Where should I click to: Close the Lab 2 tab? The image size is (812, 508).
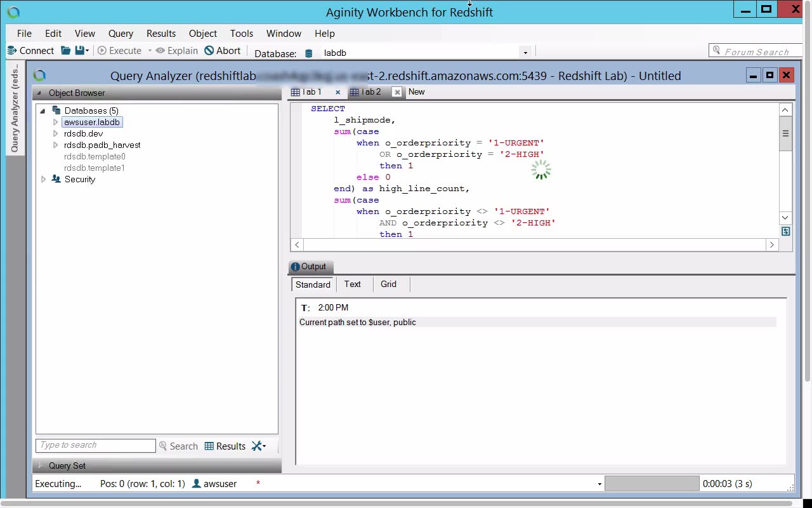pyautogui.click(x=397, y=92)
